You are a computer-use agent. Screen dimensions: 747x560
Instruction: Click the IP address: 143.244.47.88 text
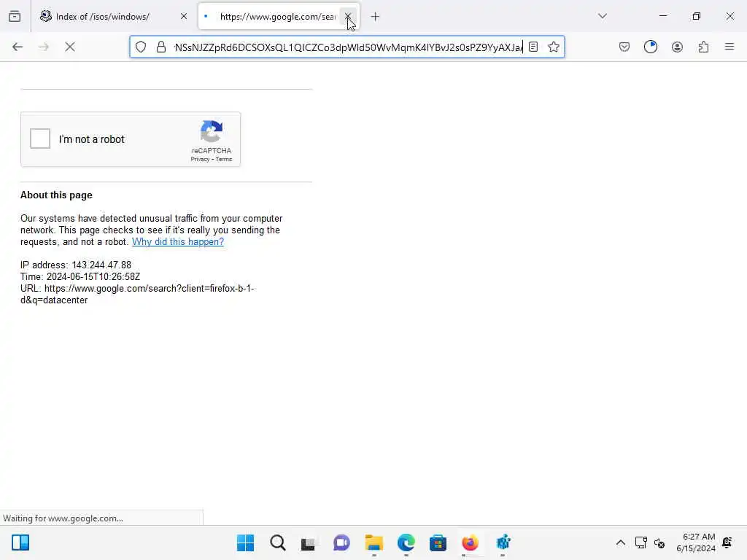pyautogui.click(x=76, y=265)
